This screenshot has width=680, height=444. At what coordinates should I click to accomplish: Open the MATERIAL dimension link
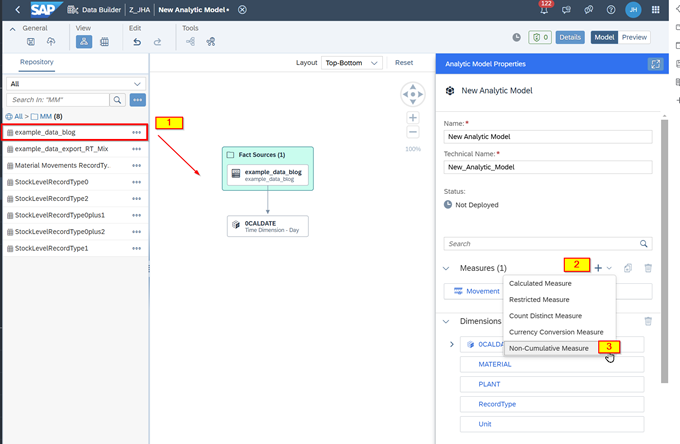(495, 364)
